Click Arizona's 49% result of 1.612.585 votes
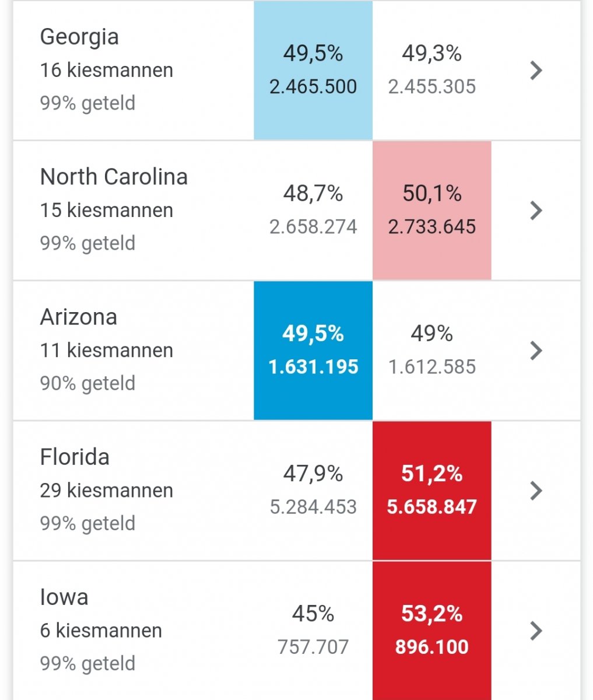This screenshot has height=700, width=593. (432, 350)
